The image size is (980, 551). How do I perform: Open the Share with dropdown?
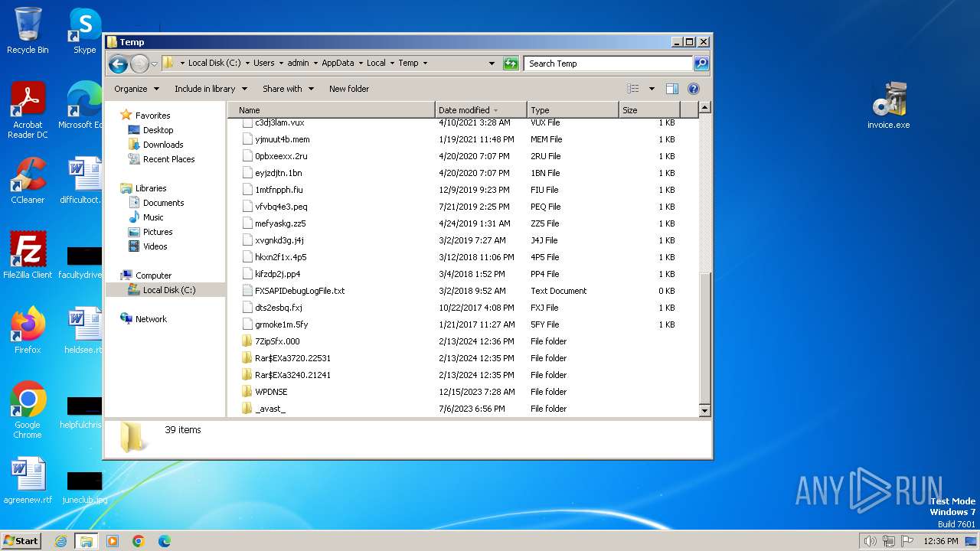288,89
